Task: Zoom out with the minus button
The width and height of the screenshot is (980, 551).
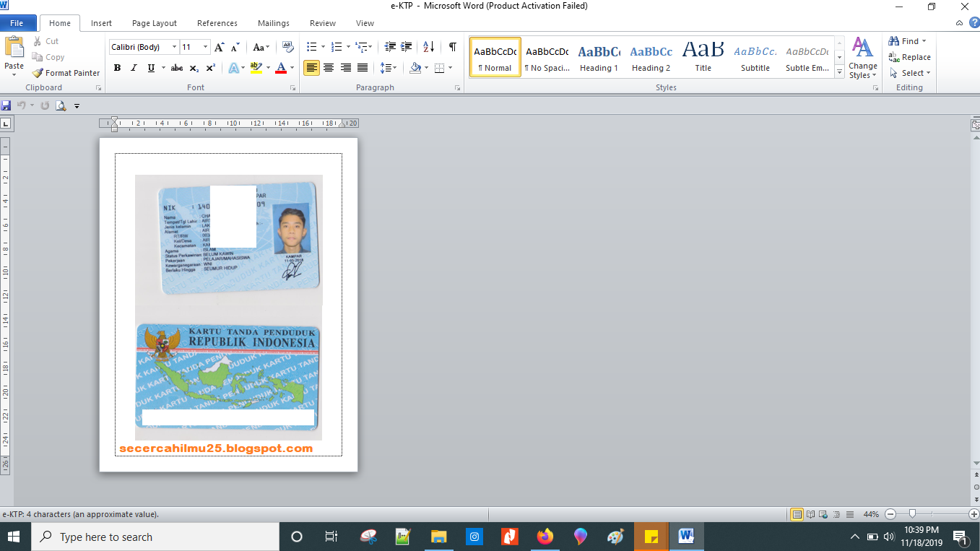Action: pyautogui.click(x=890, y=514)
